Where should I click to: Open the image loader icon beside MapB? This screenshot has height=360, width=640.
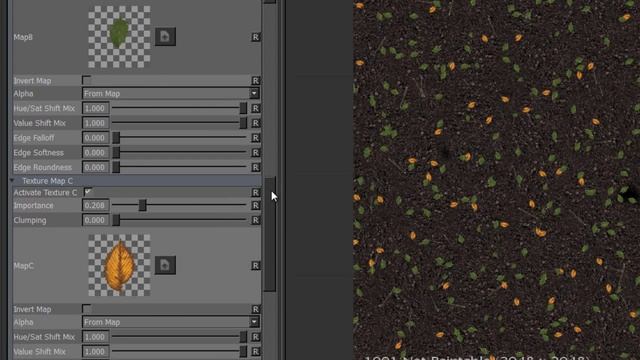click(x=165, y=37)
